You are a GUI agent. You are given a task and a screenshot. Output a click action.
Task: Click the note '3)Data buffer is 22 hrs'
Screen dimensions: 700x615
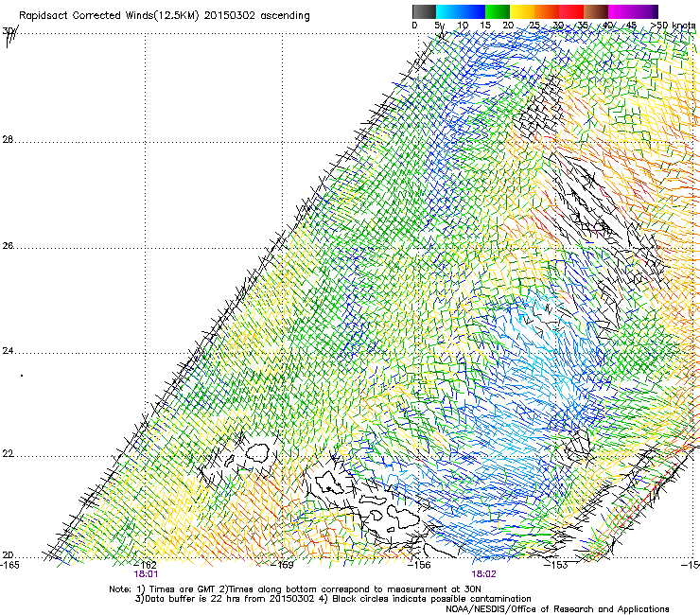333,599
